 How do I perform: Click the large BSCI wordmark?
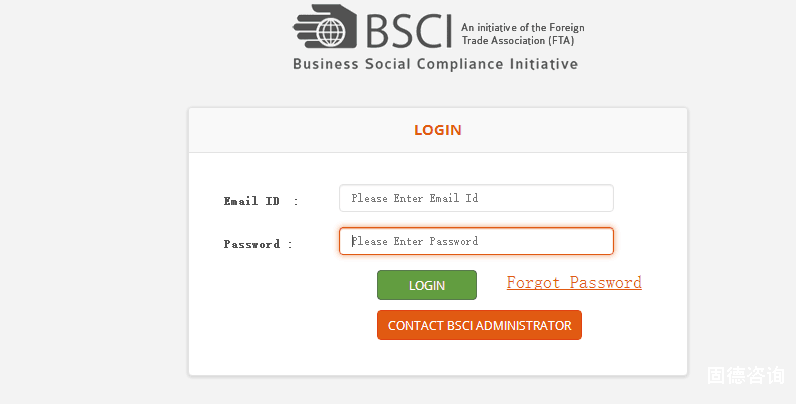point(406,28)
